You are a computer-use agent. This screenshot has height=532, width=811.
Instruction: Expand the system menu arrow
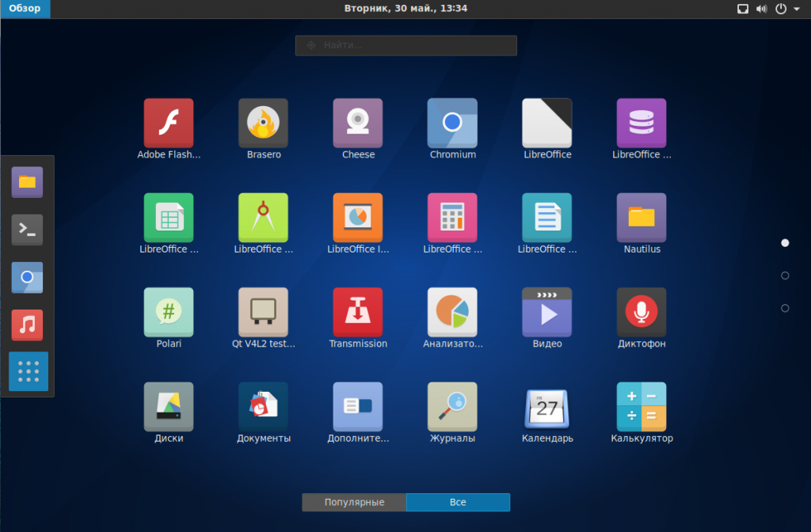point(797,9)
